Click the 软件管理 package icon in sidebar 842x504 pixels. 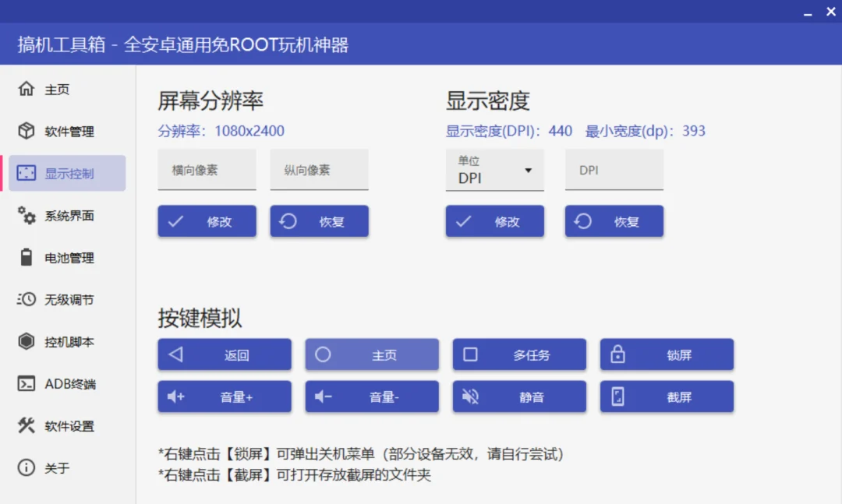click(x=24, y=131)
